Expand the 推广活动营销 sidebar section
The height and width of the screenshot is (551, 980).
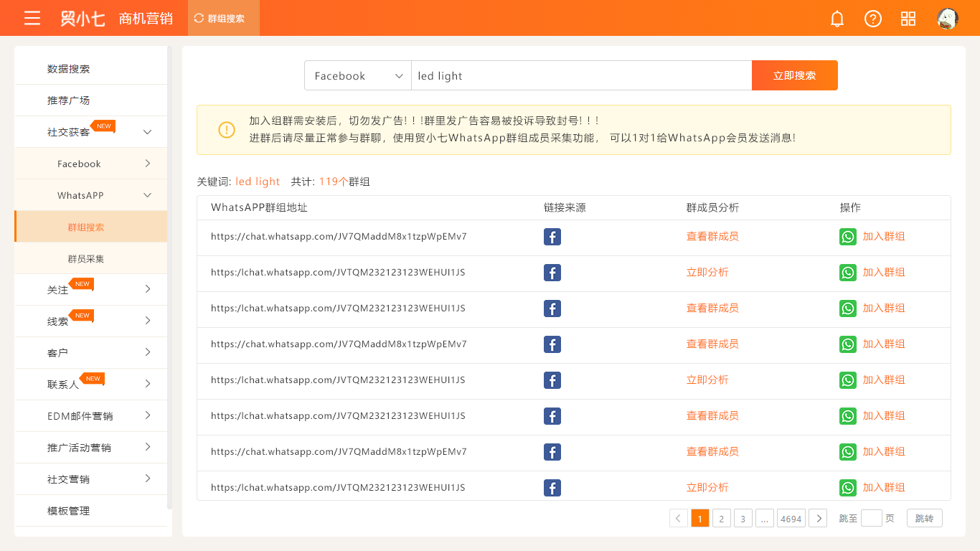(x=148, y=447)
